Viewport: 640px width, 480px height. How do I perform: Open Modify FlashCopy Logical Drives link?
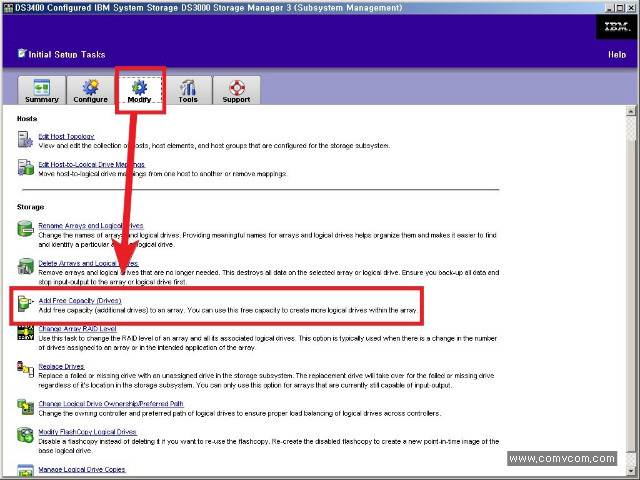pos(87,432)
